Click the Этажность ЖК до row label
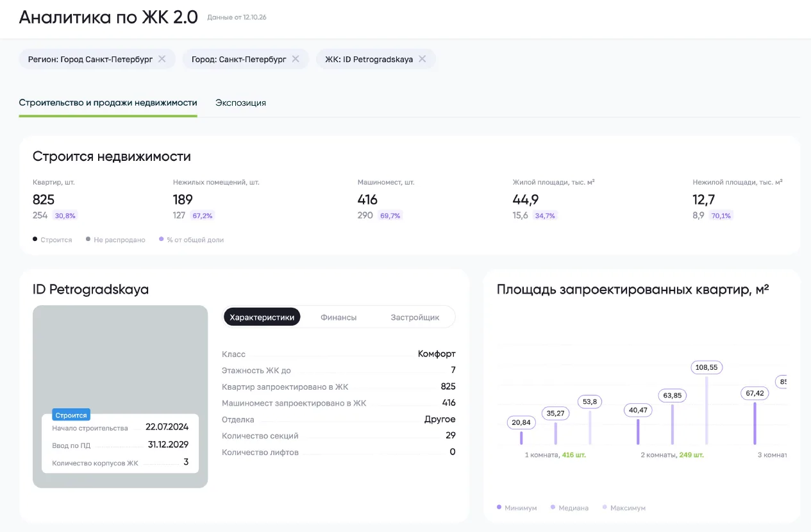Viewport: 811px width, 532px height. point(256,370)
